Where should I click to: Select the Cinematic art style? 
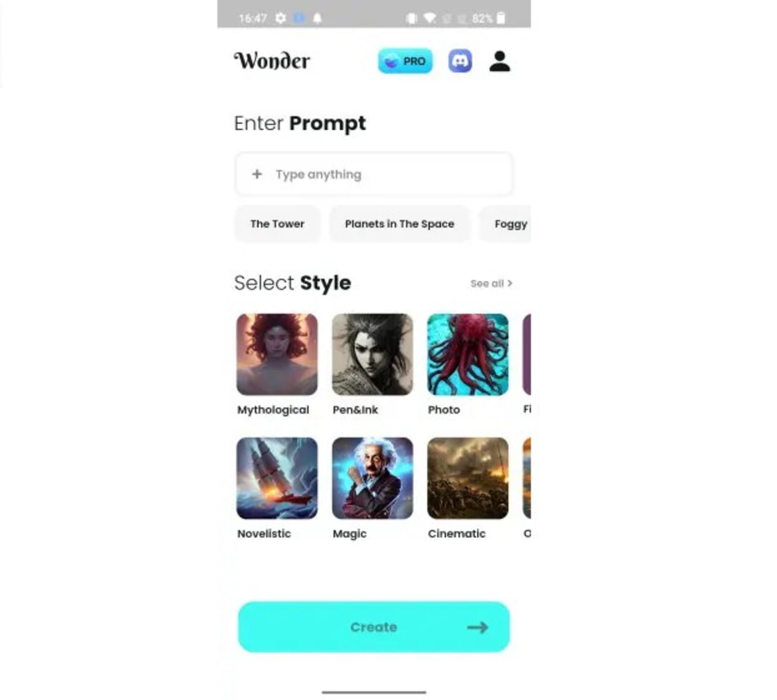[467, 478]
